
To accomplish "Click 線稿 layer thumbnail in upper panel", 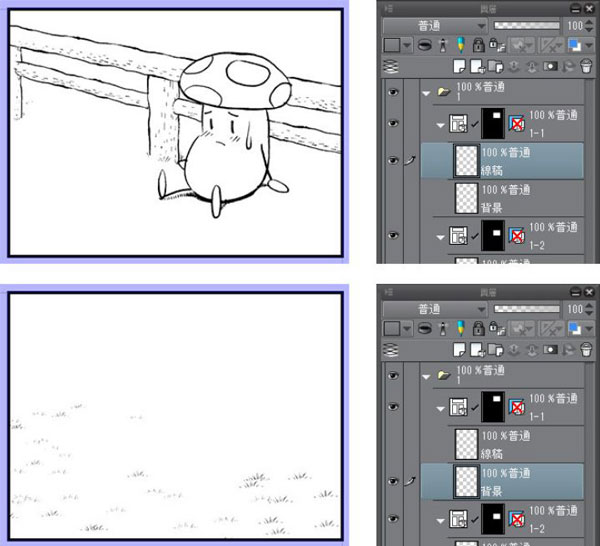I will point(466,161).
